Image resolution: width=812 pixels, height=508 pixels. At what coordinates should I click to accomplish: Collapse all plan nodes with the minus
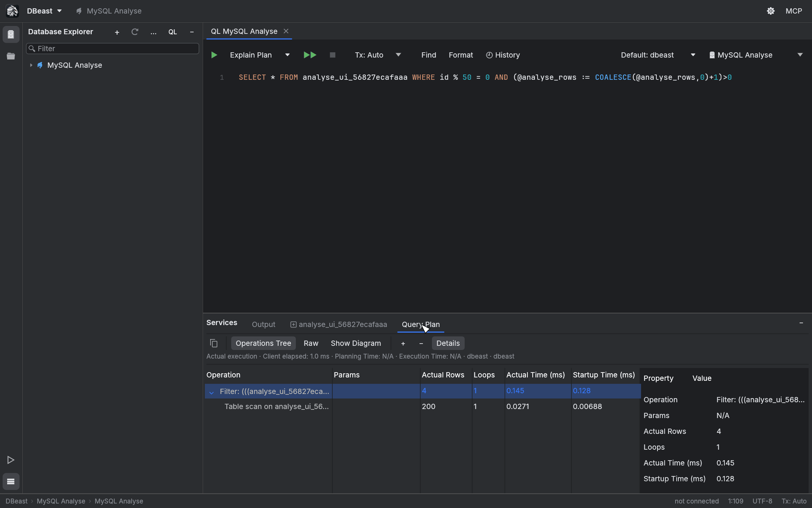pyautogui.click(x=421, y=343)
